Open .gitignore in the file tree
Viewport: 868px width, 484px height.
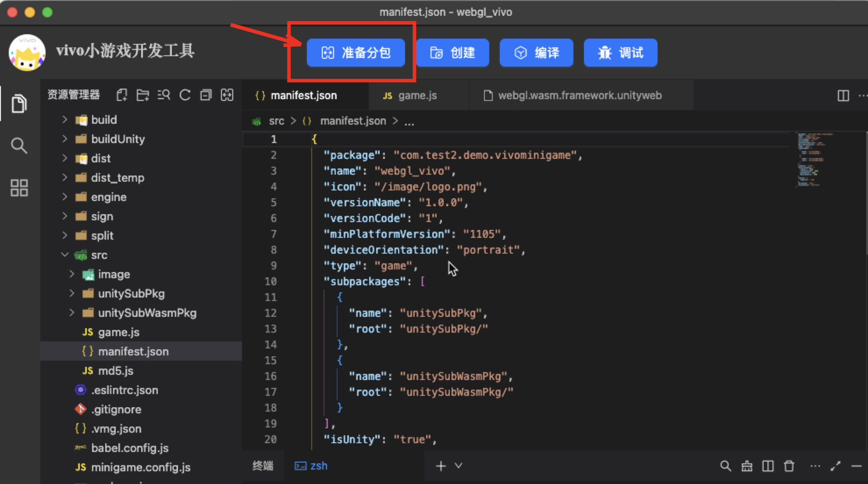click(x=141, y=409)
